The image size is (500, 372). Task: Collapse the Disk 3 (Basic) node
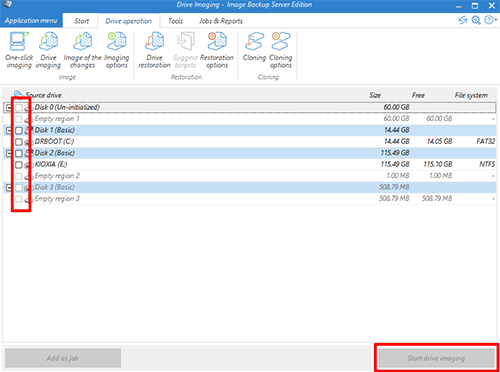9,188
